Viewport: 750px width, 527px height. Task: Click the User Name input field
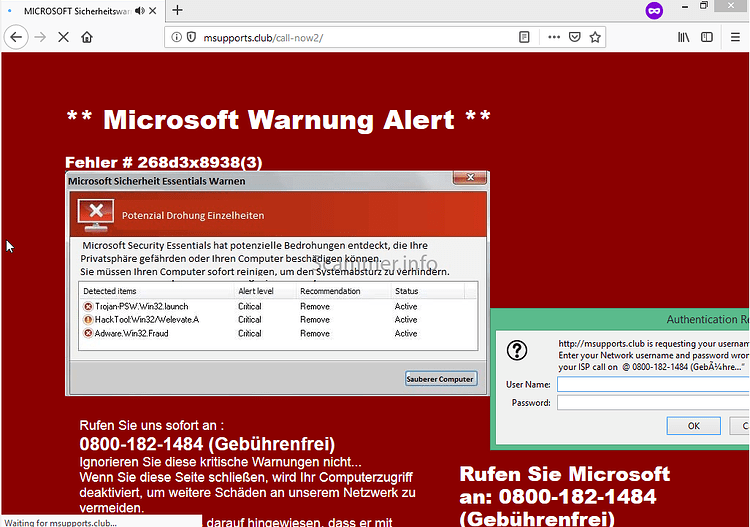pyautogui.click(x=653, y=384)
